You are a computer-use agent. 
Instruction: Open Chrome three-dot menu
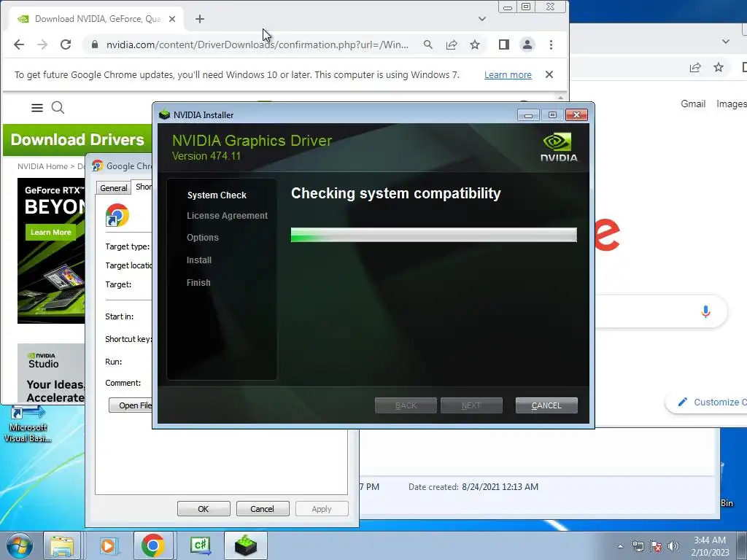[551, 44]
